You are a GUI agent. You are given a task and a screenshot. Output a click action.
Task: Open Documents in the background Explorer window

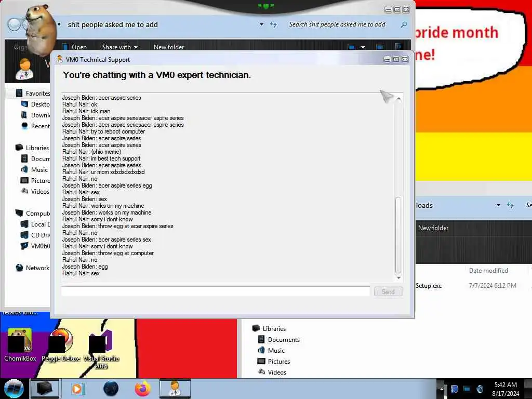(279, 340)
